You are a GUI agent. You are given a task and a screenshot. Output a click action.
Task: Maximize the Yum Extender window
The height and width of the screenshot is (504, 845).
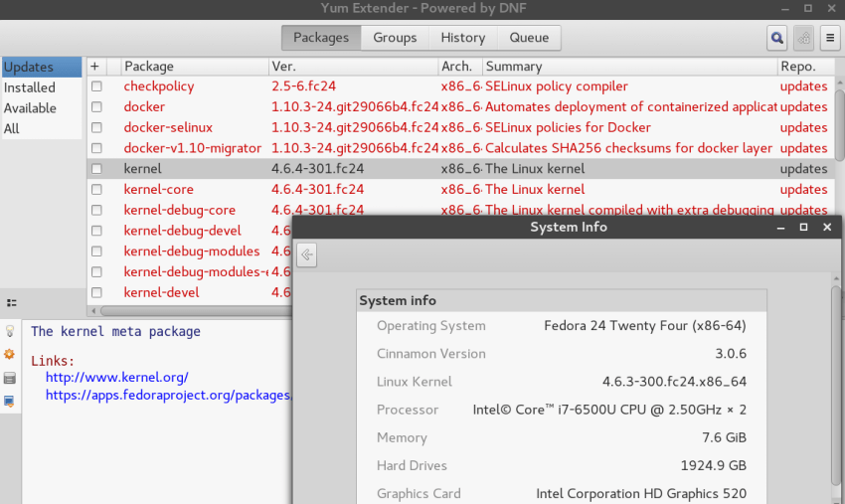coord(808,8)
